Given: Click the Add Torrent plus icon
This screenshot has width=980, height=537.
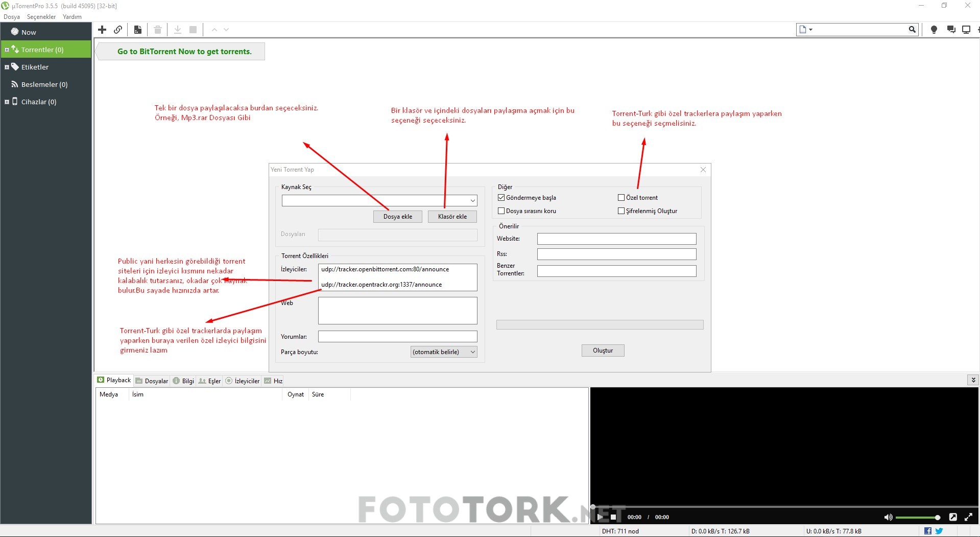Looking at the screenshot, I should 102,30.
